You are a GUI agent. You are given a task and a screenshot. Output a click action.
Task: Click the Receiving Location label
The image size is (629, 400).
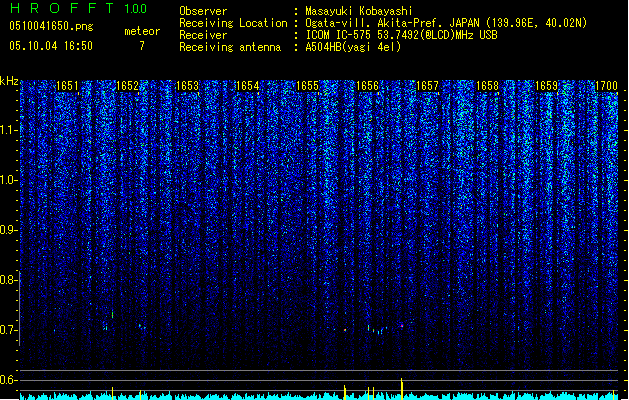coord(233,23)
